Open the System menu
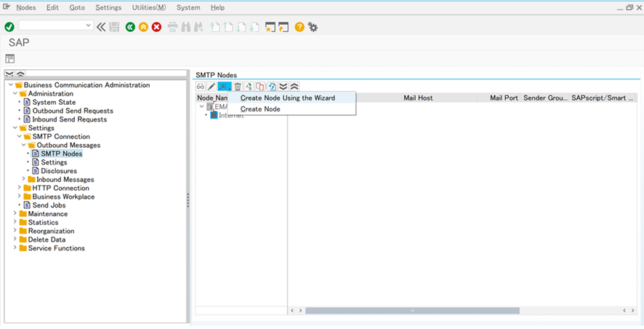The width and height of the screenshot is (644, 329). pos(188,7)
